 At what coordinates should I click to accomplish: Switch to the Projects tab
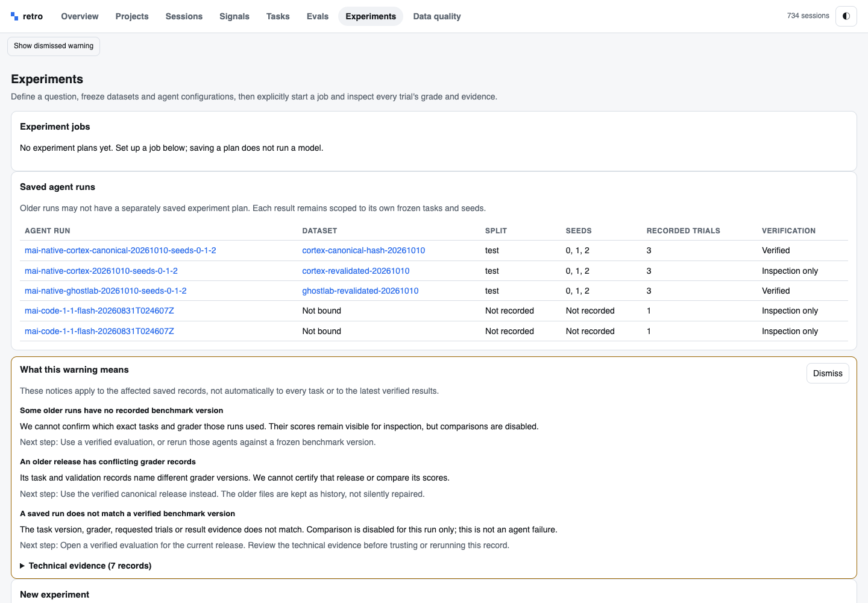coord(132,16)
